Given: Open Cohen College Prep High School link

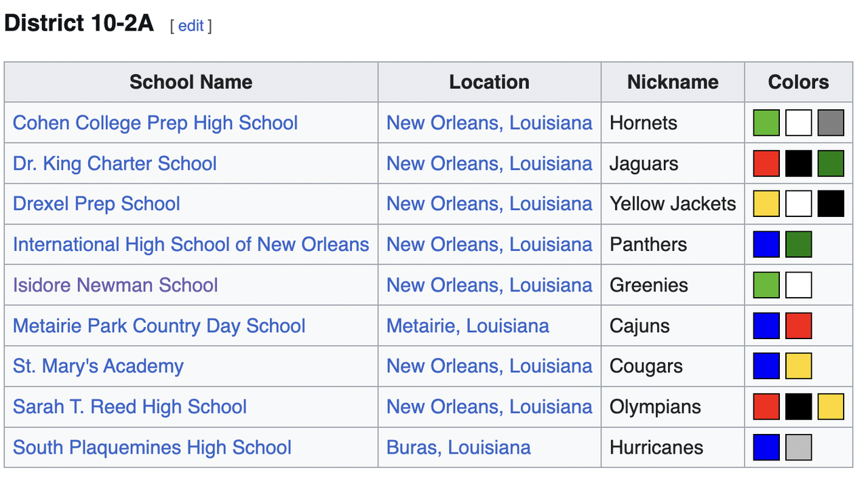Looking at the screenshot, I should click(155, 123).
